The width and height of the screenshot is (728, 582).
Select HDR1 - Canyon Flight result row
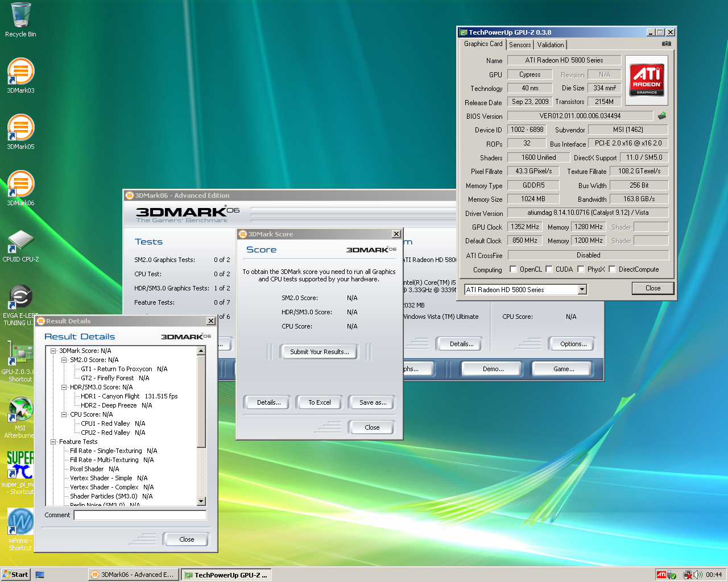click(x=129, y=396)
